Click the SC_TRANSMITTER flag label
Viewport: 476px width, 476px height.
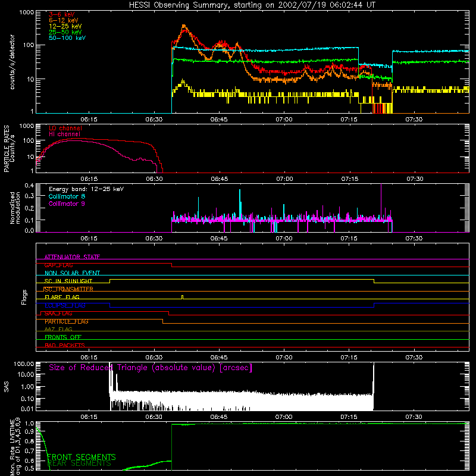pyautogui.click(x=68, y=289)
